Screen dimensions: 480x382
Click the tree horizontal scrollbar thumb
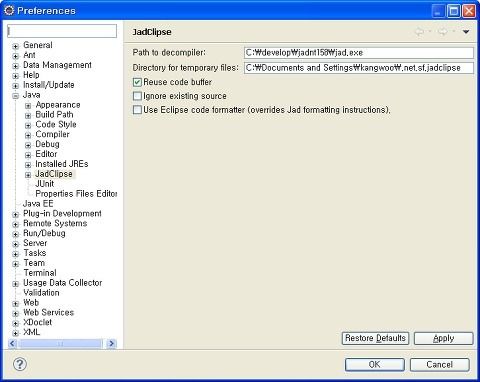tap(60, 343)
